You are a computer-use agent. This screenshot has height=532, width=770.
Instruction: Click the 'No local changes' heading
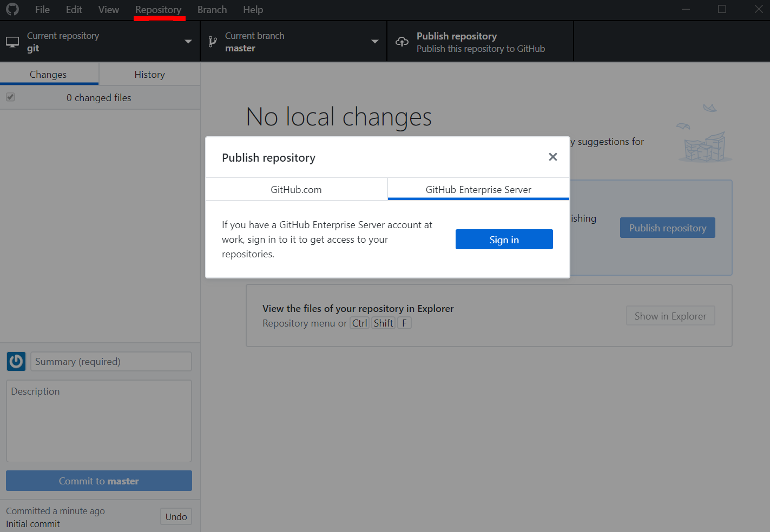point(339,117)
